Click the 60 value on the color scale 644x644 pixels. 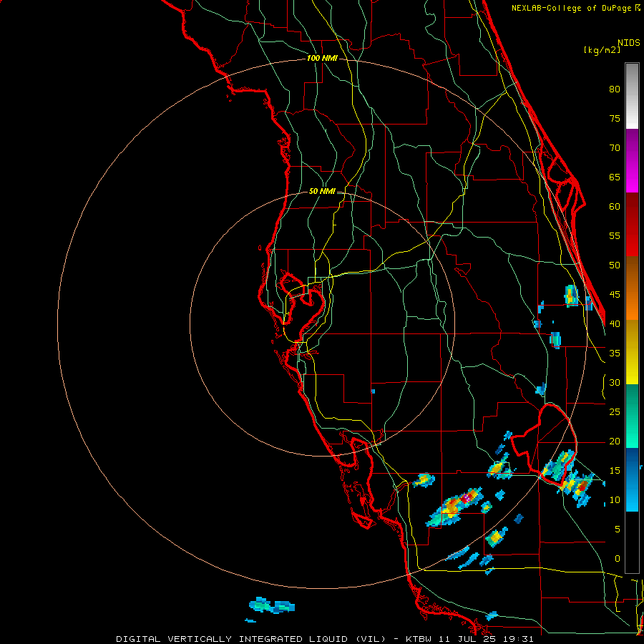pos(615,207)
